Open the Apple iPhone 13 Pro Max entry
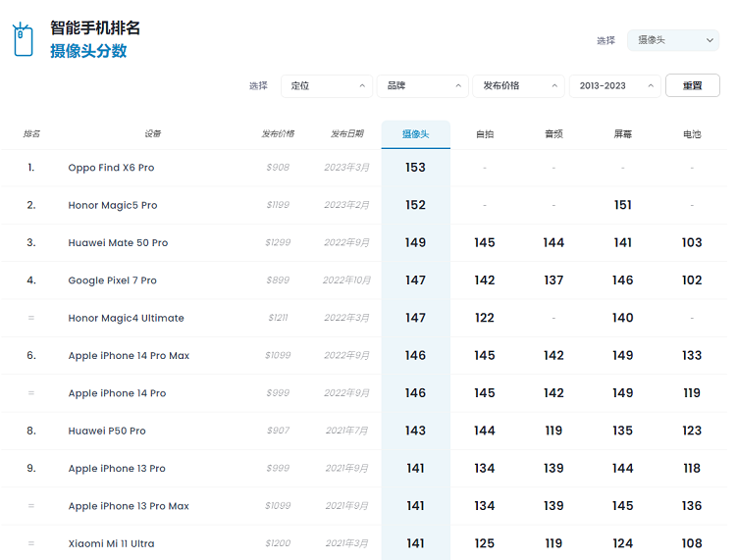Image resolution: width=736 pixels, height=560 pixels. coord(129,506)
